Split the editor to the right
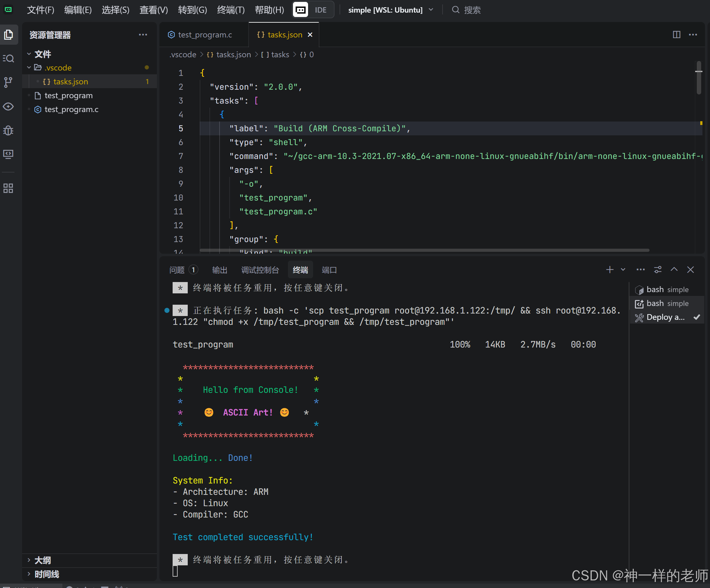710x588 pixels. click(x=676, y=35)
